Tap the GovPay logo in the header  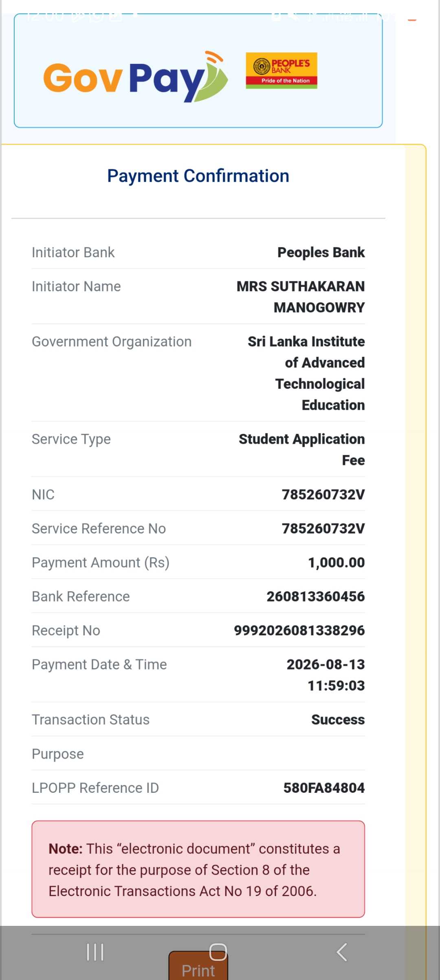point(135,77)
